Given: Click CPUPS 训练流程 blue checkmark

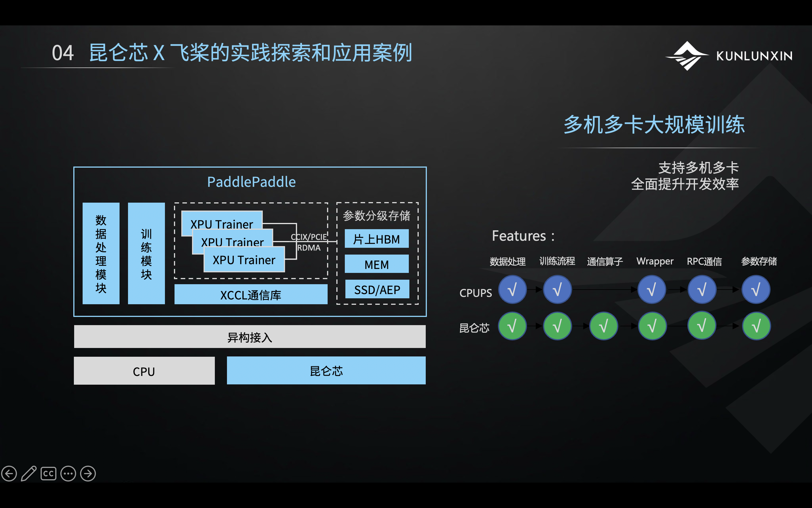Looking at the screenshot, I should point(557,290).
